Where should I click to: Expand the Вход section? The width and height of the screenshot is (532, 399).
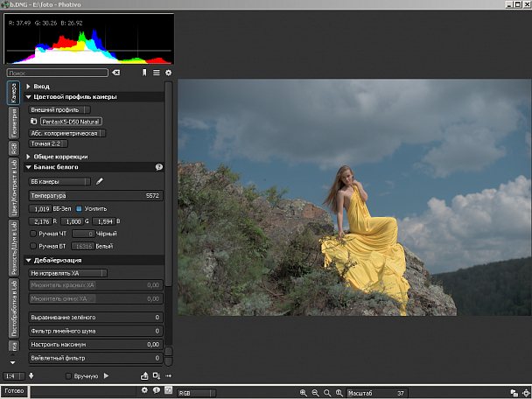[x=28, y=87]
